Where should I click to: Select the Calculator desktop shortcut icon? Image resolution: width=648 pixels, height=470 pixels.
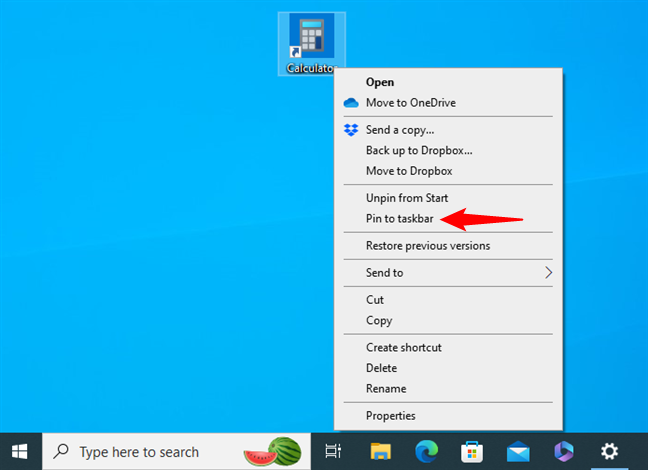click(x=312, y=36)
